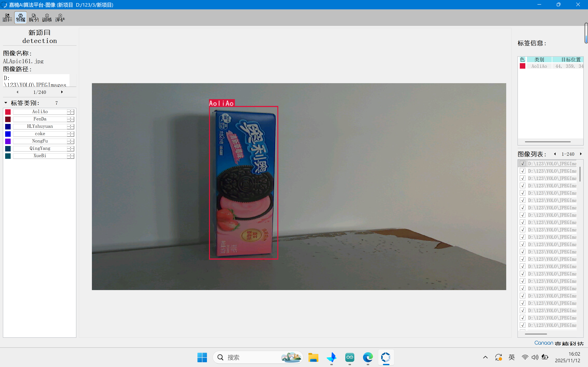The image size is (588, 367).
Task: Click the QingYang label name field
Action: [x=40, y=148]
